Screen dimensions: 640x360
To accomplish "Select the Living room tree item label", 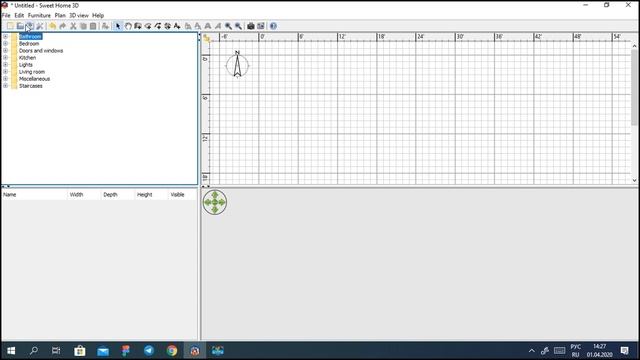I will point(32,71).
